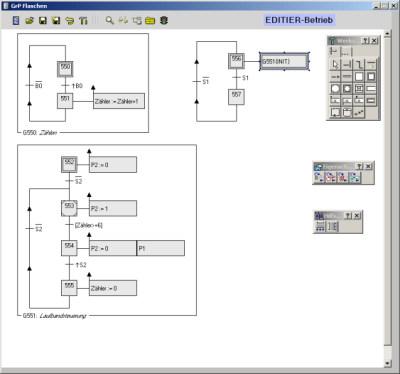Click the yellow arrows icon beside the magnifier
The image size is (400, 374).
click(123, 20)
